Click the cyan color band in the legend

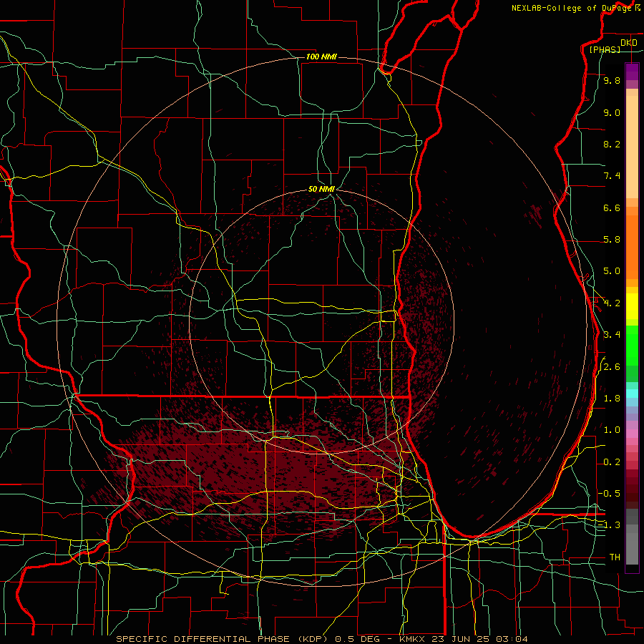pos(632,394)
